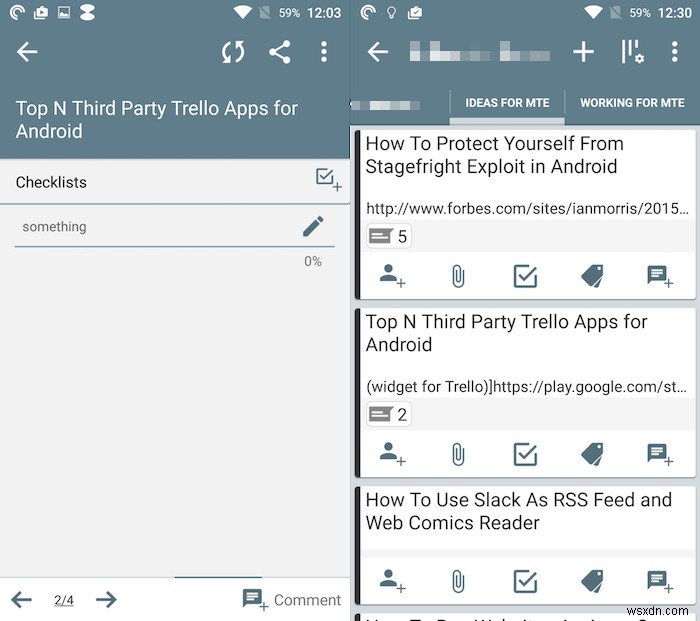Add a new checklist

click(329, 180)
